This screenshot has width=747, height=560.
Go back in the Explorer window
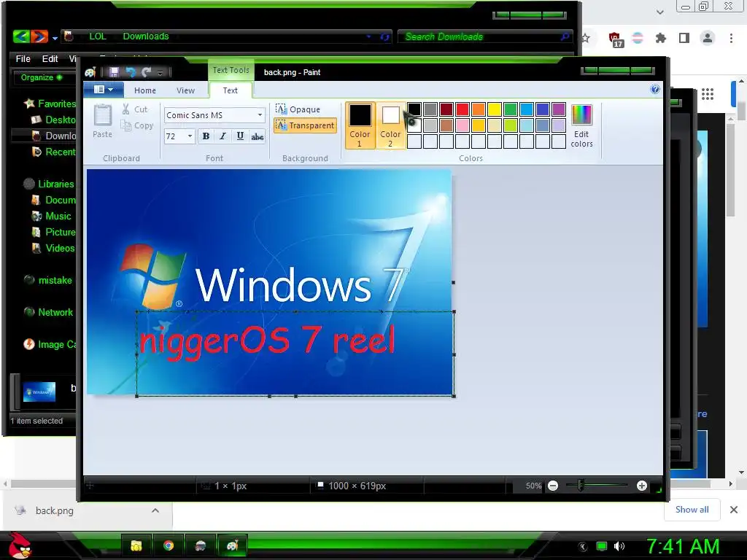pyautogui.click(x=21, y=36)
